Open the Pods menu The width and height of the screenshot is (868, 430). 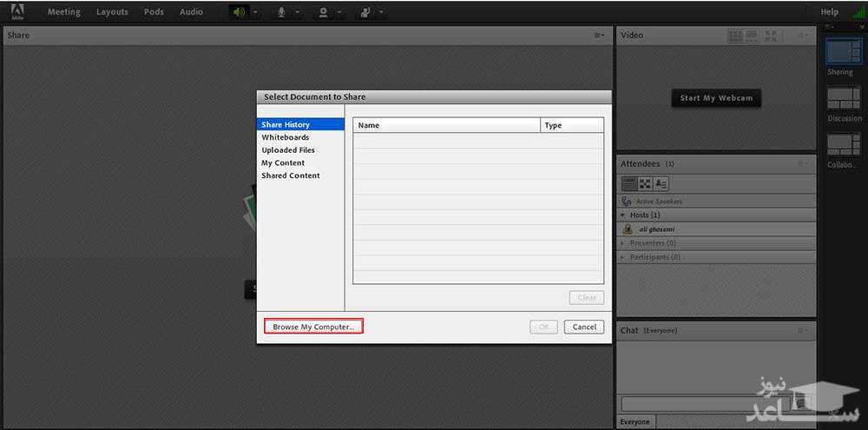click(155, 12)
